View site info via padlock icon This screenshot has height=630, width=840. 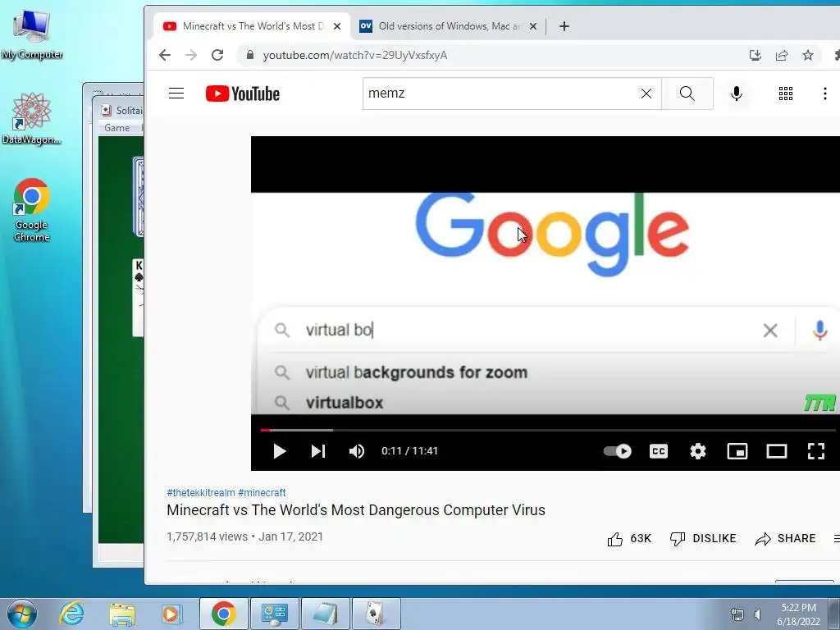(x=249, y=55)
